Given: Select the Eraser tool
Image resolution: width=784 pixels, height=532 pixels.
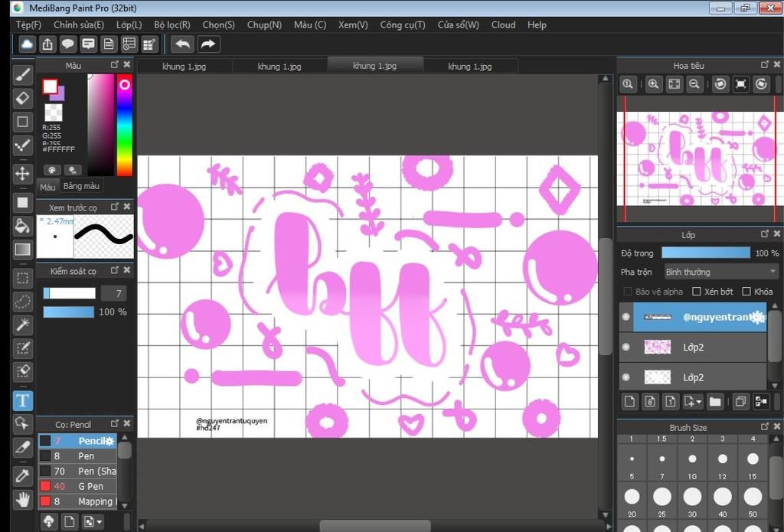Looking at the screenshot, I should coord(22,98).
